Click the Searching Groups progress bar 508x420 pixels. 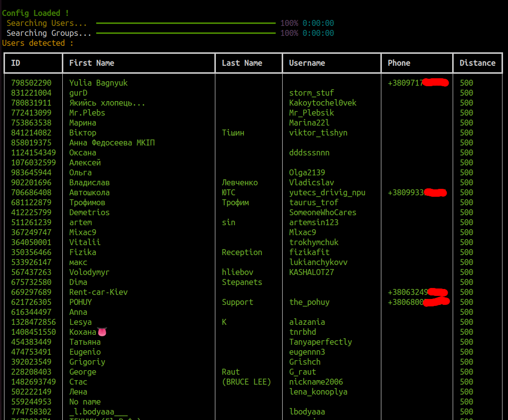(185, 33)
